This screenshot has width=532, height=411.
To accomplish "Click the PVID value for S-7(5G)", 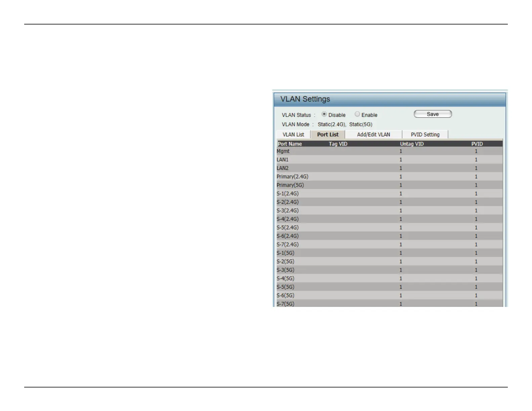I will 476,304.
